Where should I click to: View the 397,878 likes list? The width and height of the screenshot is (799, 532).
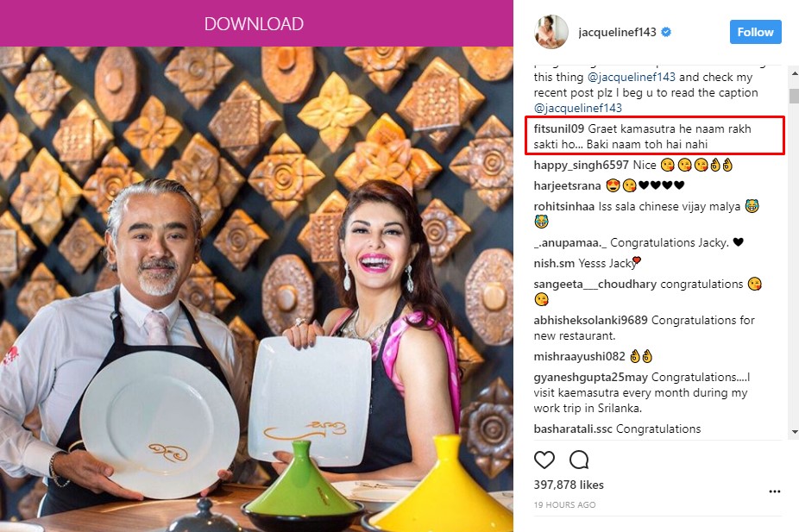(x=569, y=485)
